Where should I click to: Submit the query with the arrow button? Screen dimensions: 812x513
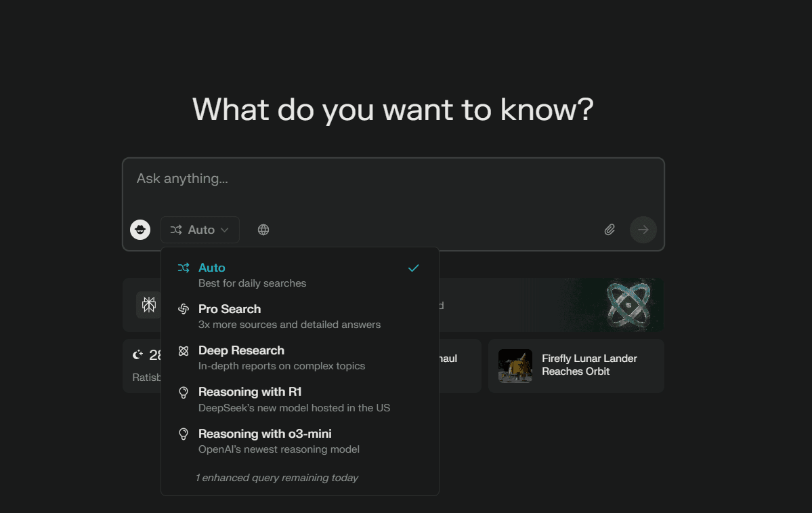click(x=643, y=230)
